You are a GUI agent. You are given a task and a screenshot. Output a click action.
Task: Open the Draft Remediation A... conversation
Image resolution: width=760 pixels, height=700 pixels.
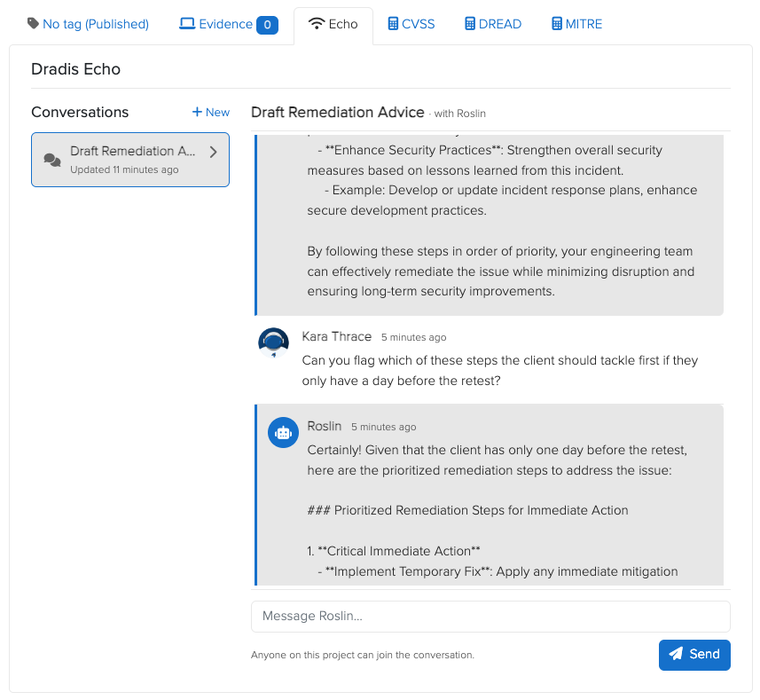pos(130,160)
